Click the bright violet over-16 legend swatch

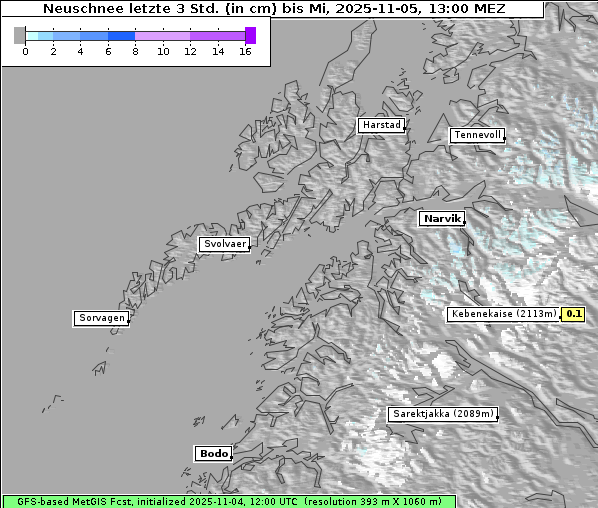tap(251, 35)
